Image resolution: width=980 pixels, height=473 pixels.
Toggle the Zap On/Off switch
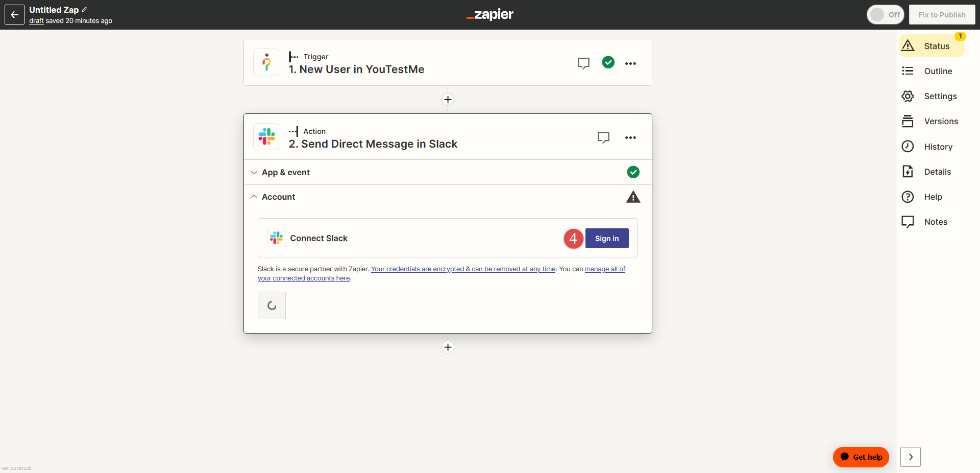[x=885, y=15]
